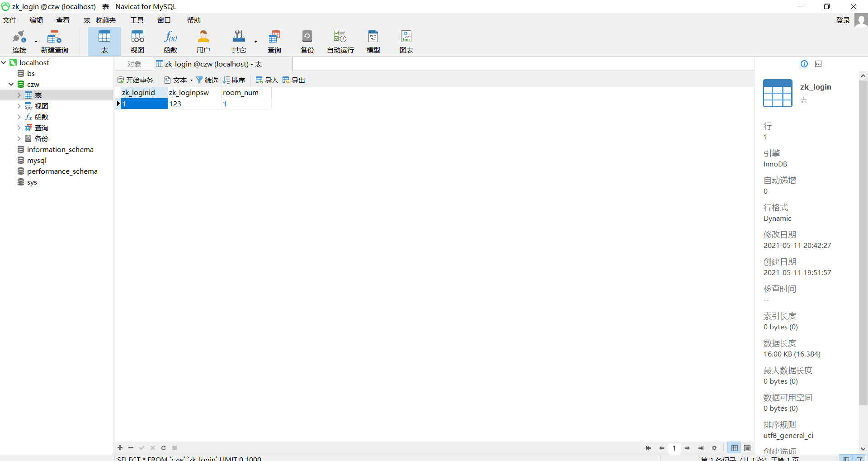Click the 备份 (Backup) toolbar icon

coord(307,41)
